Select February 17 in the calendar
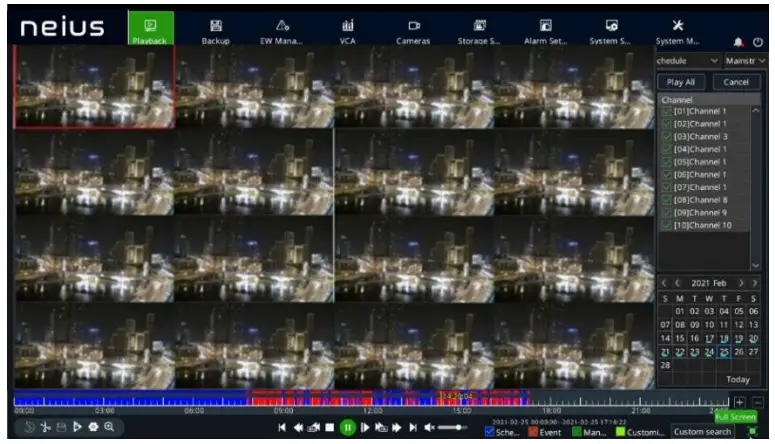 click(709, 339)
